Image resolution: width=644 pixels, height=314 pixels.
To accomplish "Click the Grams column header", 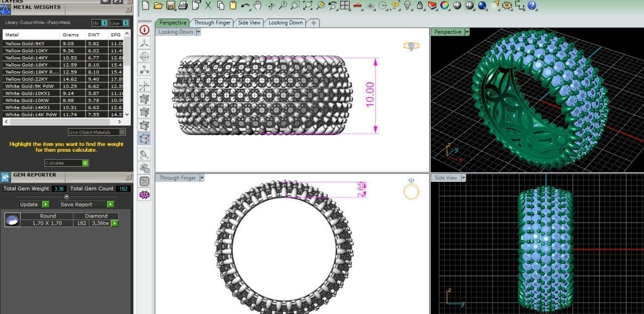I will tap(72, 35).
